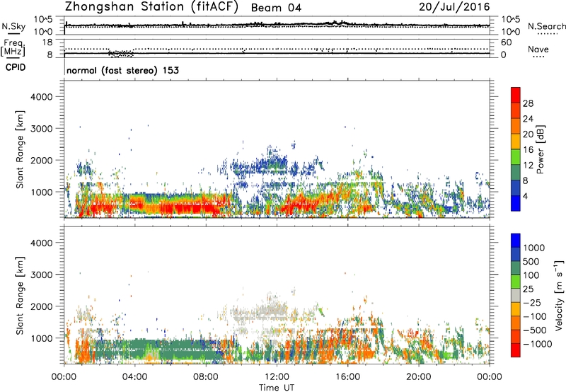The height and width of the screenshot is (392, 566).
Task: Click the "18" frequency axis tick
Action: tap(47, 42)
